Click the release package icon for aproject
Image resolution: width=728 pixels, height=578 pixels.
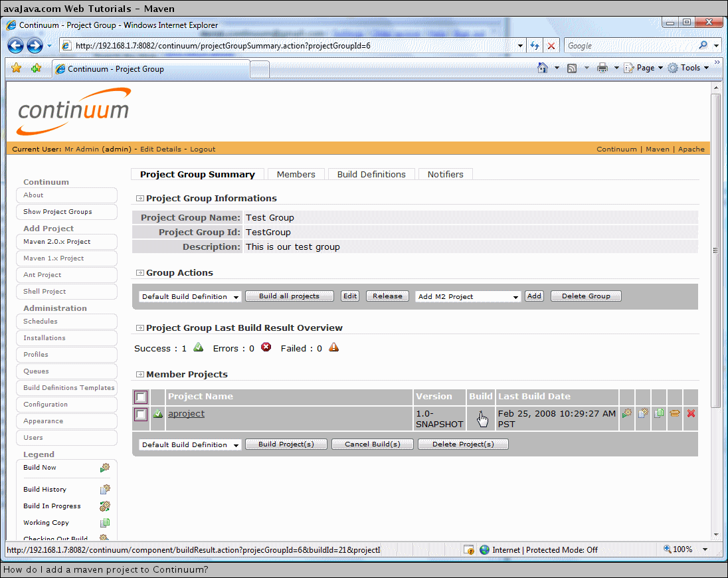point(675,413)
